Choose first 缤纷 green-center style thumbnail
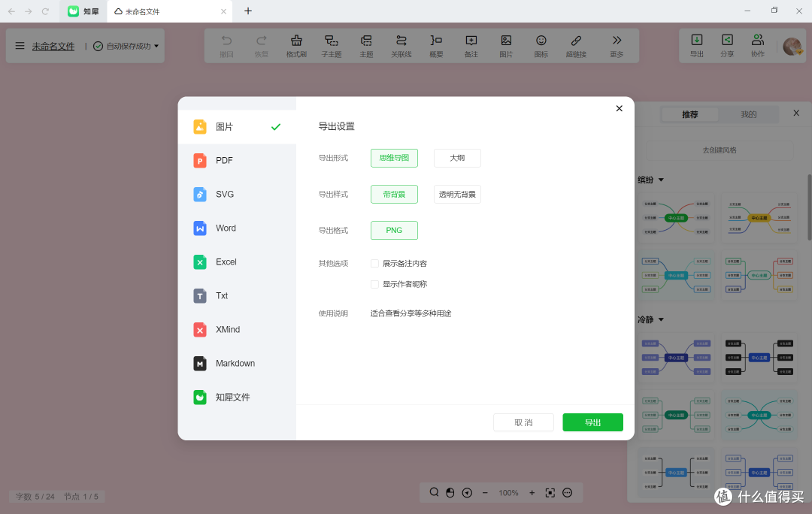The image size is (812, 514). pyautogui.click(x=676, y=218)
